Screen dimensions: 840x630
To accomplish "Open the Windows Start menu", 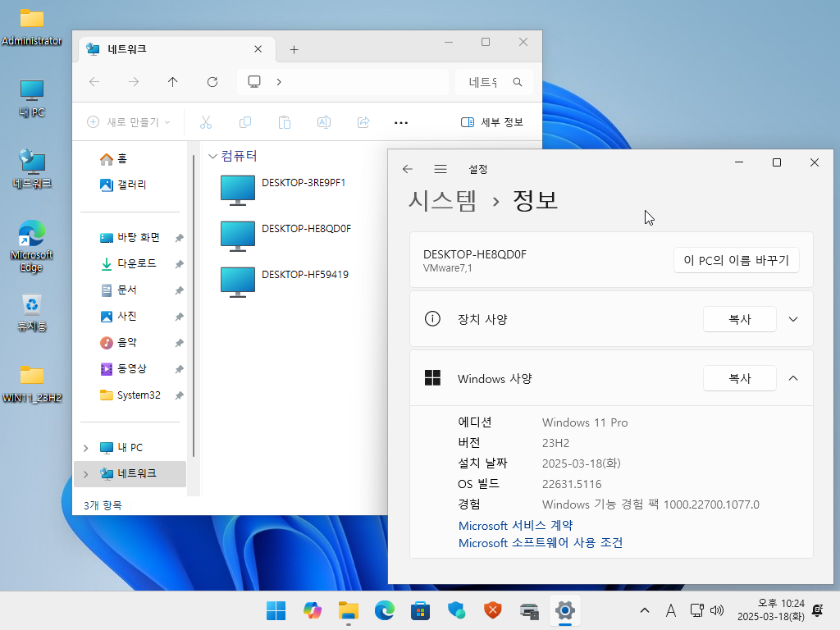I will click(276, 610).
